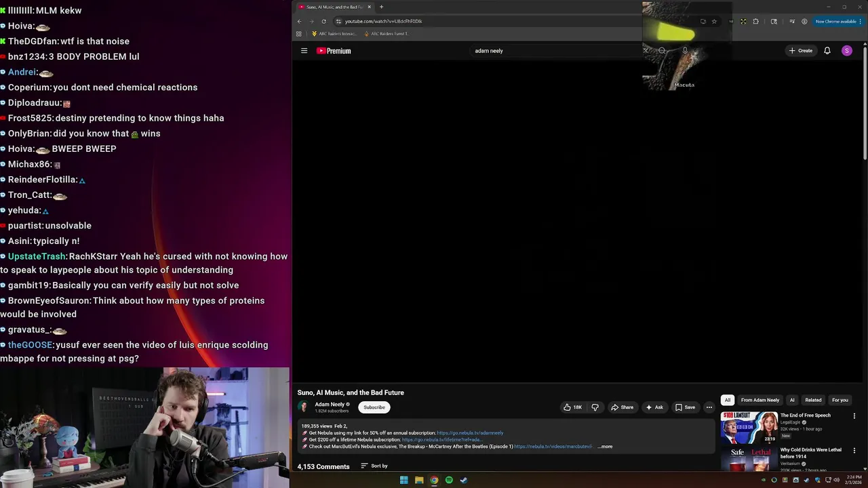Open Why Cold Drinks Were Lethal thumbnail
Viewport: 868px width, 488px height.
click(x=749, y=459)
